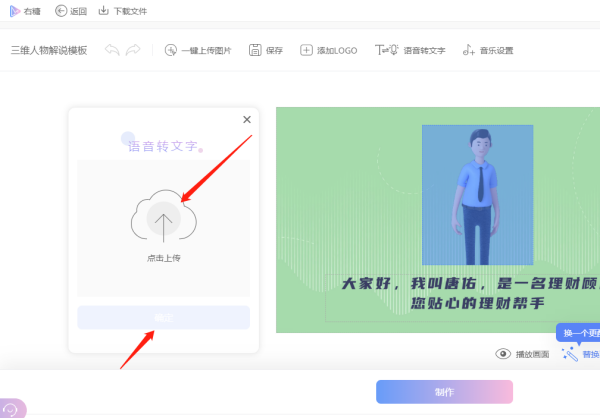Viewport: 600px width, 418px height.
Task: Click the 保存 toolbar label
Action: 274,51
